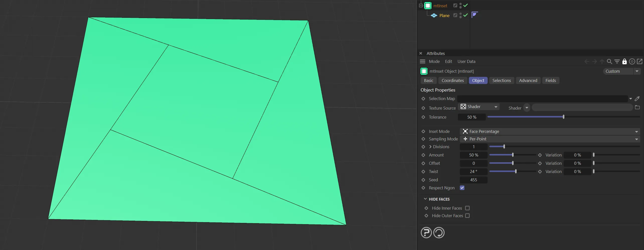
Task: Open the Inset Mode dropdown
Action: click(550, 131)
